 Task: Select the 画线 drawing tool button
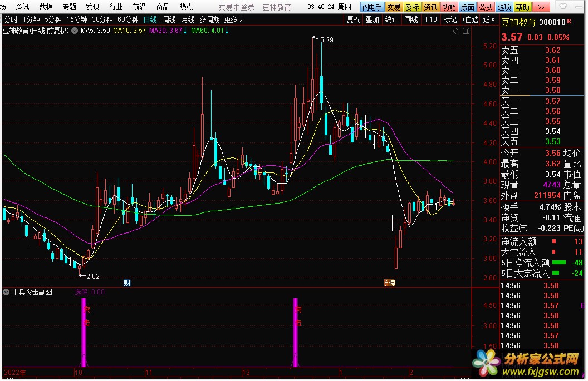(411, 19)
